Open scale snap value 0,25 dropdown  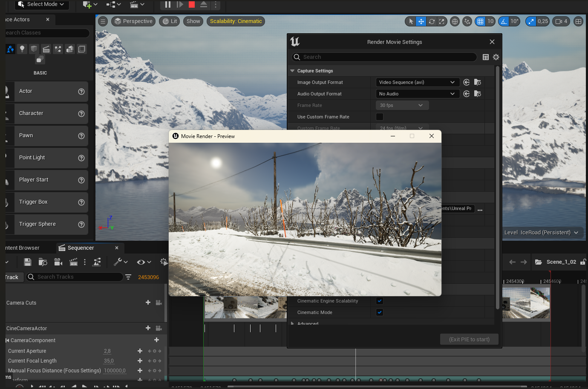click(543, 21)
